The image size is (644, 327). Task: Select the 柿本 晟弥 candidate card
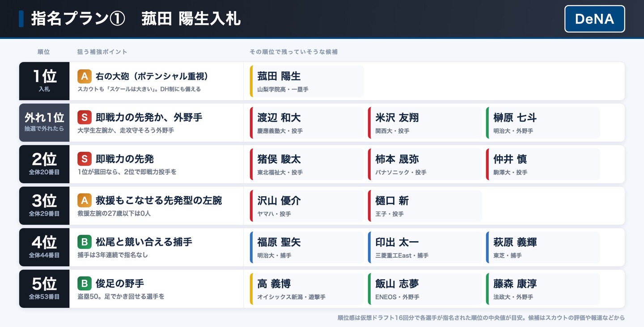(x=425, y=164)
